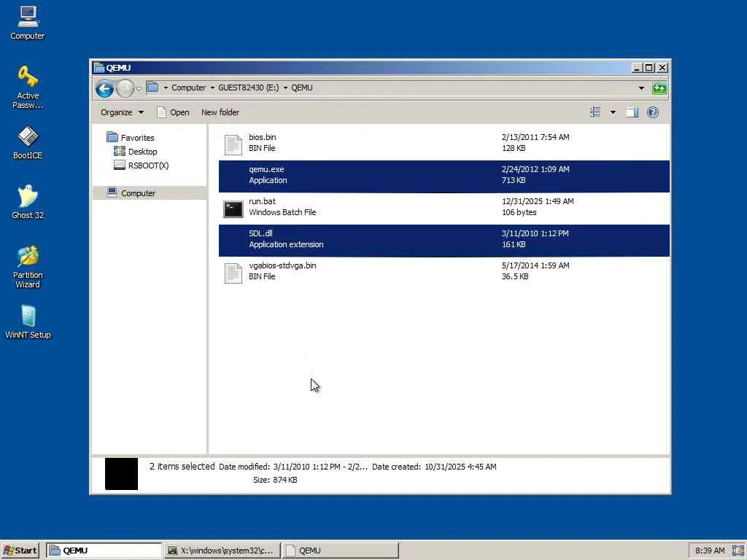
Task: Click Computer in the address breadcrumb
Action: tap(188, 87)
